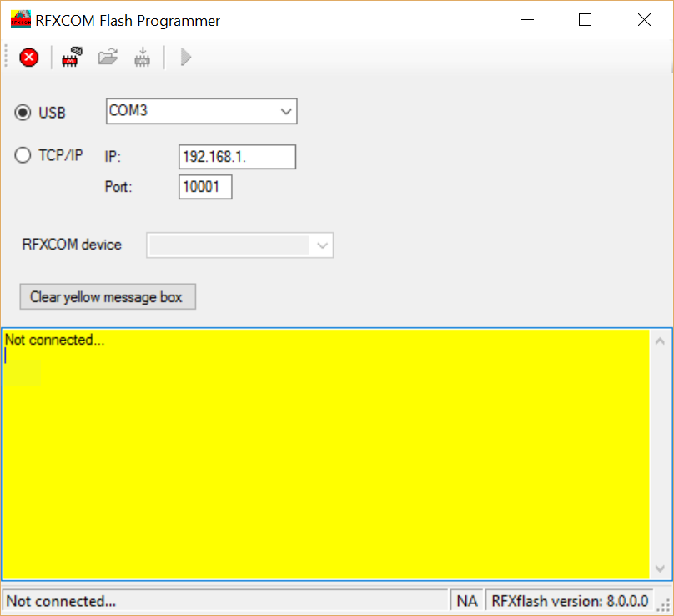
Task: Click the message box scroll up arrow
Action: [x=661, y=341]
